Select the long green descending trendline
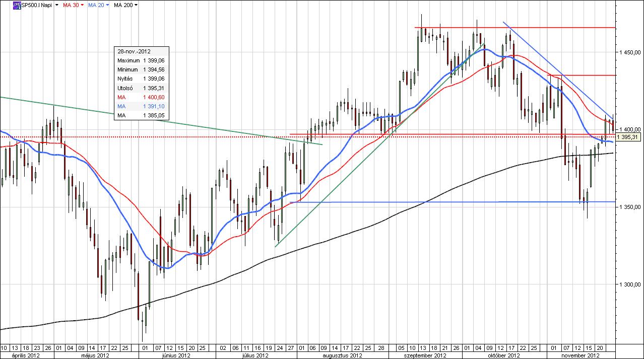Image resolution: width=644 pixels, height=359 pixels. (161, 120)
